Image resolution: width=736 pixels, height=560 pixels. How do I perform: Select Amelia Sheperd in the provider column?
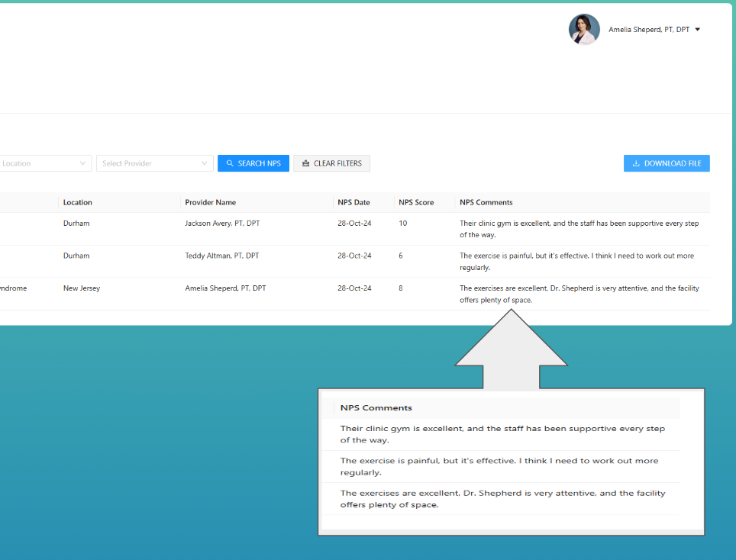pyautogui.click(x=225, y=288)
